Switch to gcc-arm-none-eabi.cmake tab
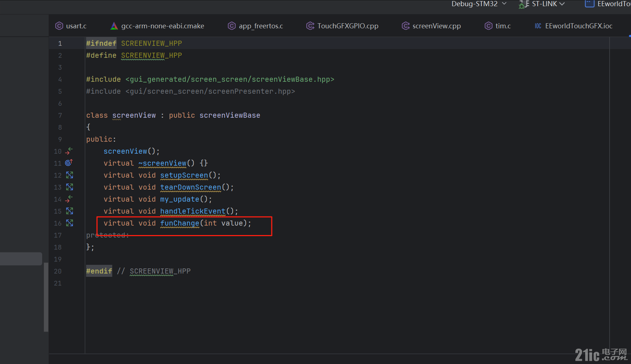The width and height of the screenshot is (631, 364). (x=157, y=26)
